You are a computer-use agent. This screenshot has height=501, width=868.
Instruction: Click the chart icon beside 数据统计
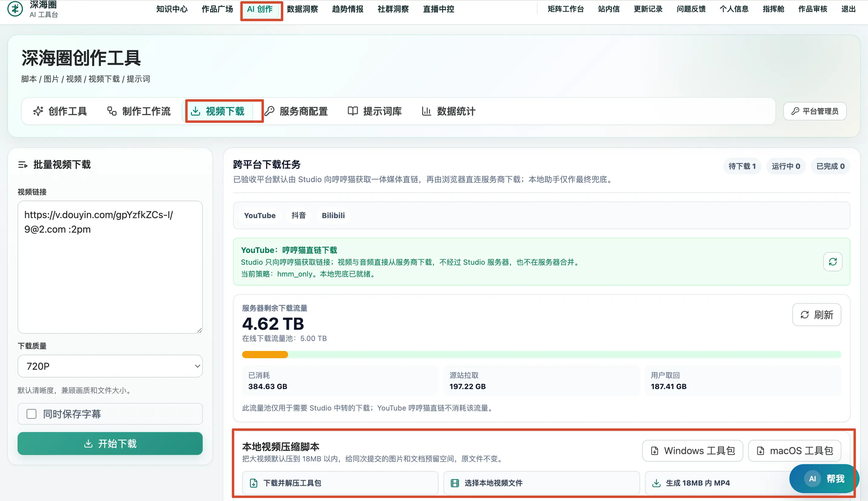(x=426, y=111)
